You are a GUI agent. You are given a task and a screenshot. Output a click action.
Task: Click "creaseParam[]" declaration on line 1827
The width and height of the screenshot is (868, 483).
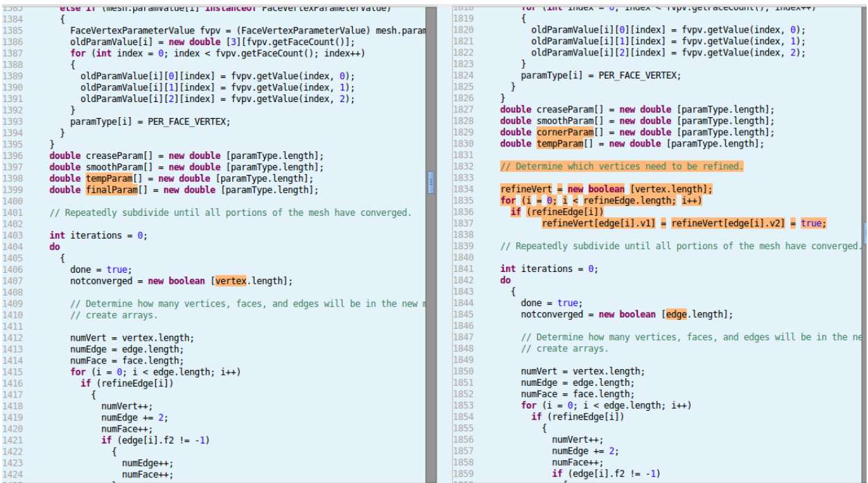point(637,110)
